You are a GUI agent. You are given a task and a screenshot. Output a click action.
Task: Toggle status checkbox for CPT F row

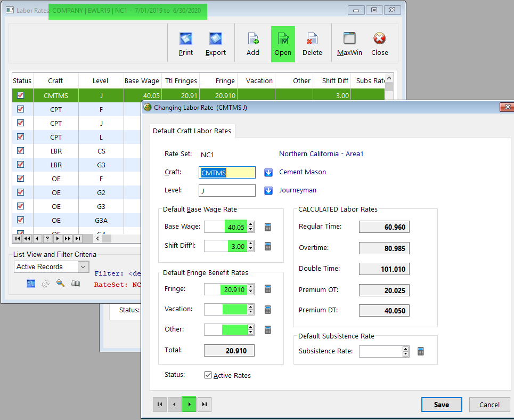[x=21, y=109]
